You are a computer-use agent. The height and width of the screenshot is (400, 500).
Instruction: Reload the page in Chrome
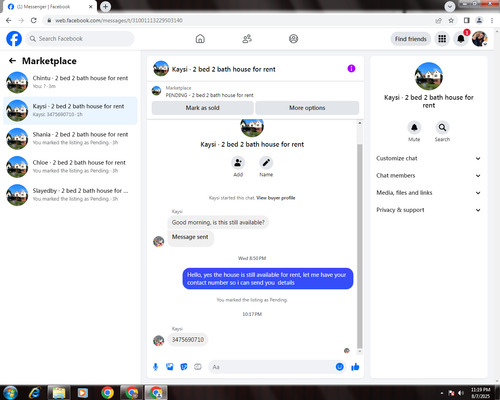click(x=34, y=20)
